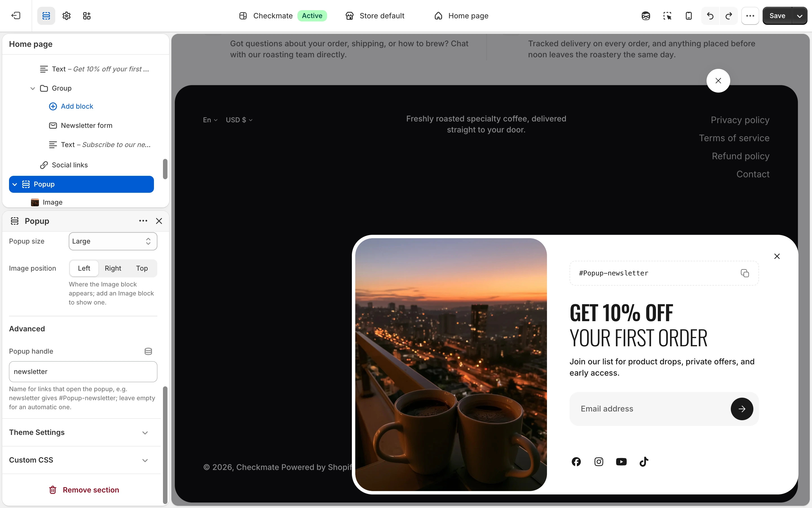The width and height of the screenshot is (812, 508).
Task: Switch to mobile device preview icon
Action: tap(689, 16)
